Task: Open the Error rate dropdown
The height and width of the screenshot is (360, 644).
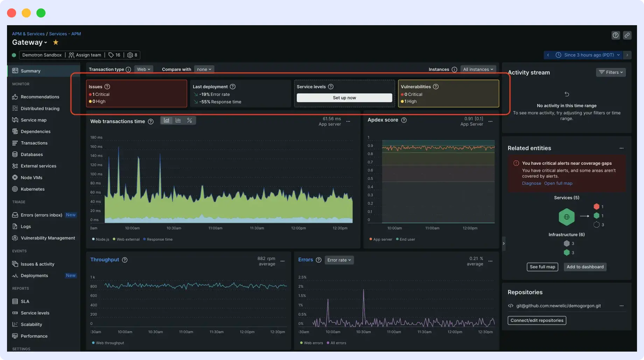Action: pyautogui.click(x=339, y=260)
